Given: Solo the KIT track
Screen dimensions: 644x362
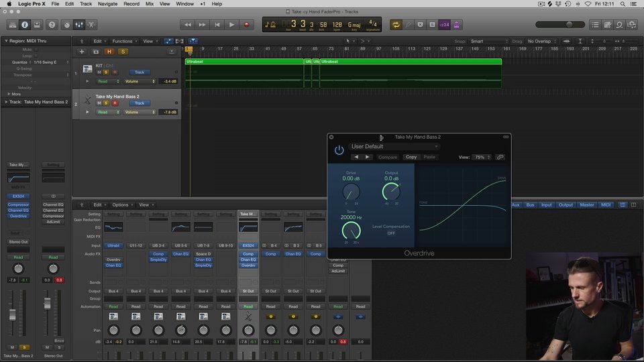Looking at the screenshot, I should coord(106,72).
